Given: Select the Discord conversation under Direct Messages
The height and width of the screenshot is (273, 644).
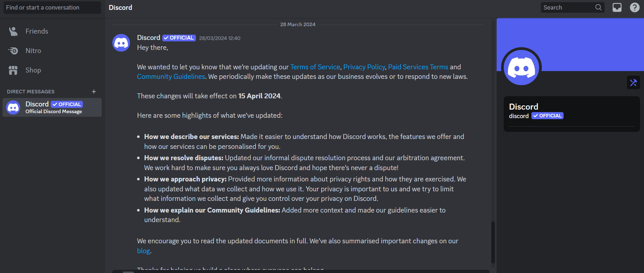Looking at the screenshot, I should click(52, 107).
